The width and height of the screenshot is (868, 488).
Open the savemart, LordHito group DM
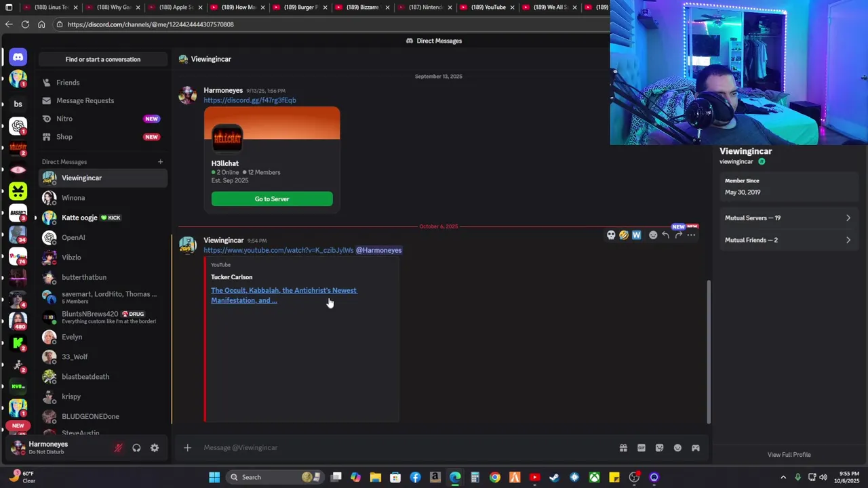click(x=102, y=297)
